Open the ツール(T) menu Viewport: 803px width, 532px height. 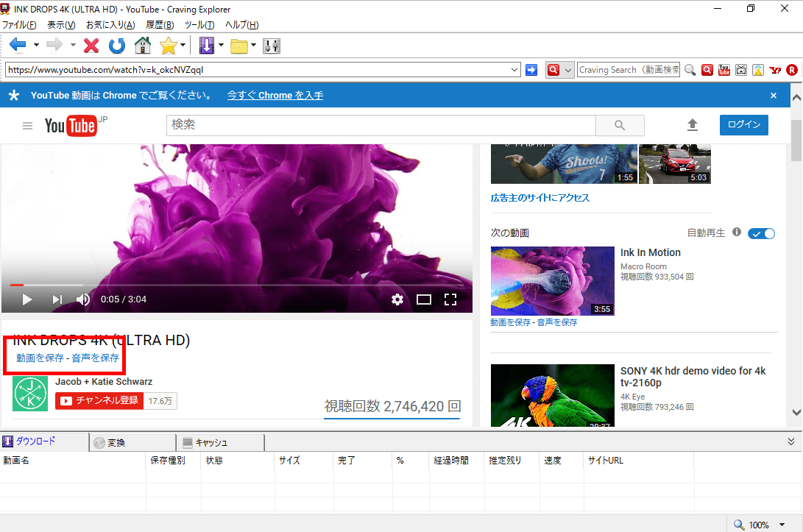pos(199,24)
